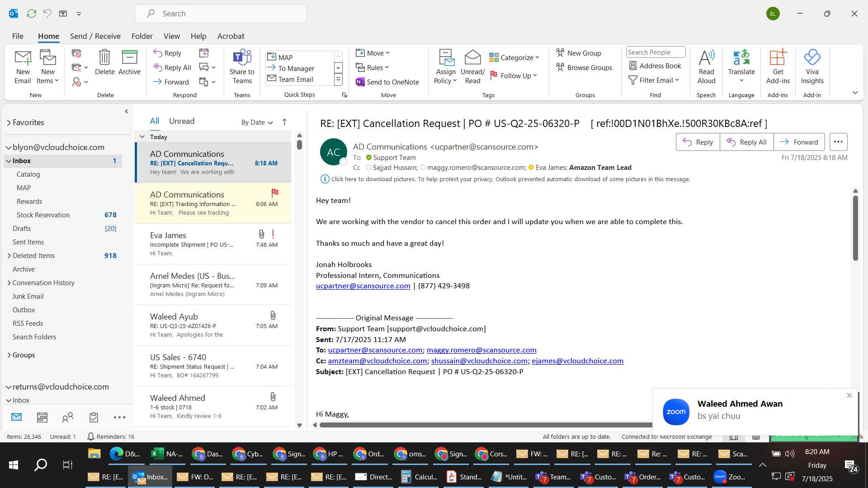
Task: Expand Groups section
Action: coord(9,355)
